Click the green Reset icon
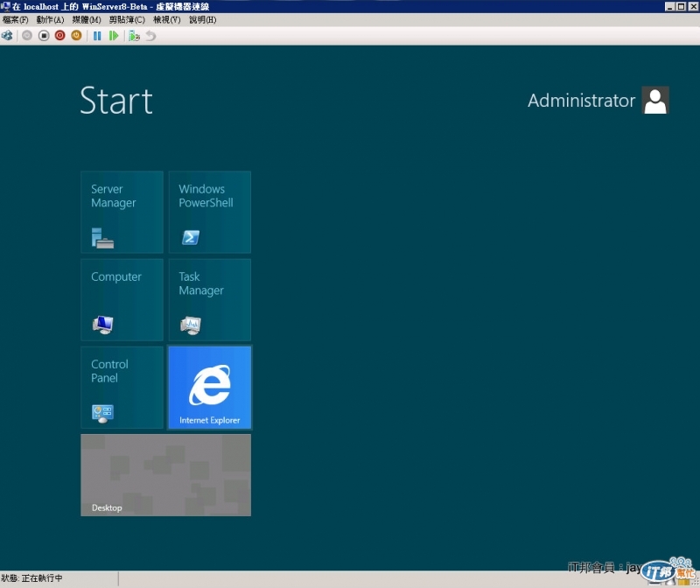700x588 pixels. pyautogui.click(x=114, y=36)
